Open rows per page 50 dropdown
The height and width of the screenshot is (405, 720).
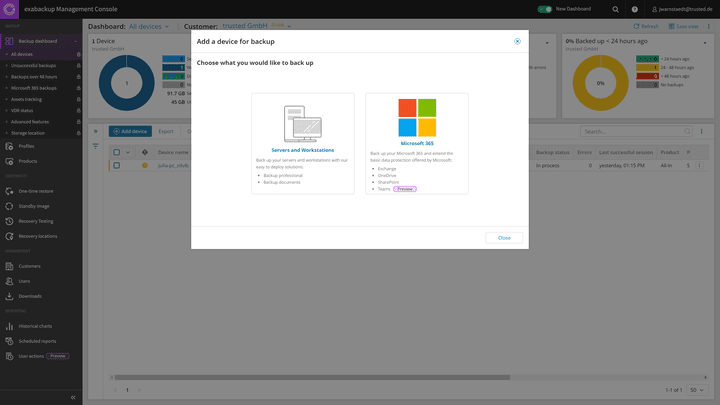pos(697,390)
